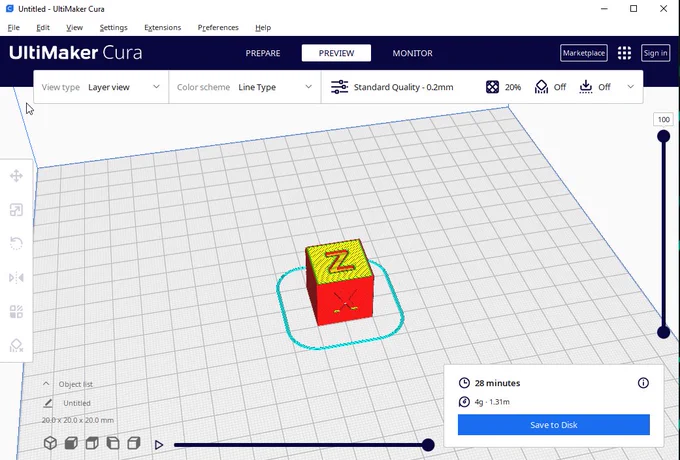680x460 pixels.
Task: Click the 20.0 x 20.0 x 20.0 mm dimensions
Action: tap(78, 420)
